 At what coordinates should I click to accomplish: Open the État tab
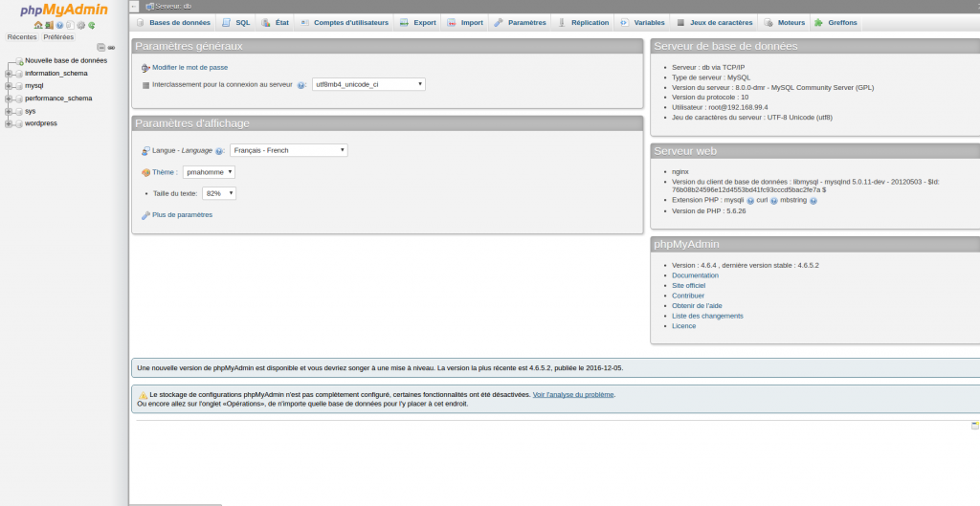point(275,23)
